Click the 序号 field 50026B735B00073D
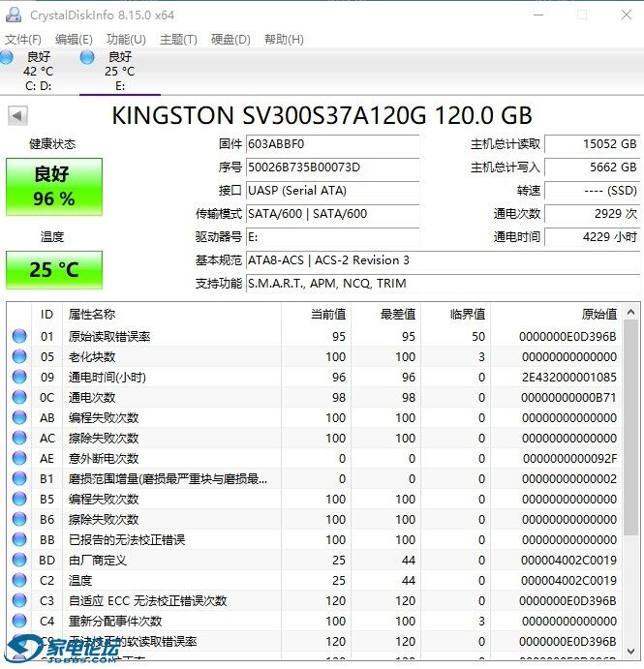 click(x=332, y=167)
